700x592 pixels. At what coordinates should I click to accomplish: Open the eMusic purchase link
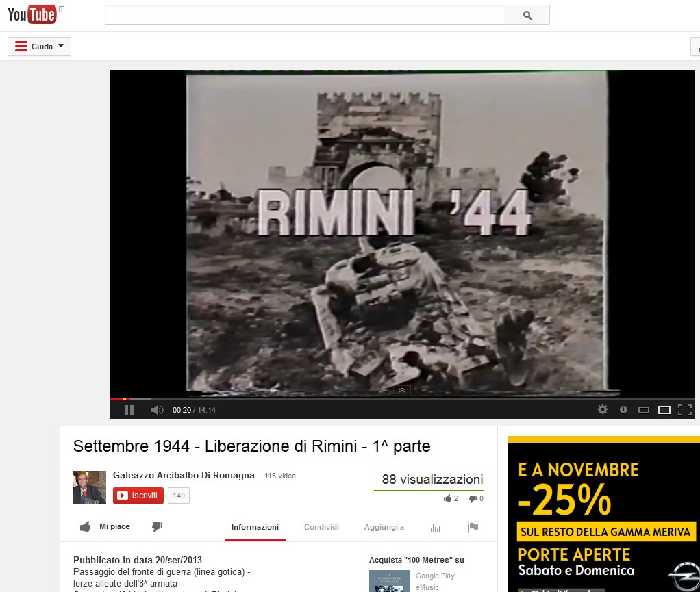pos(427,587)
